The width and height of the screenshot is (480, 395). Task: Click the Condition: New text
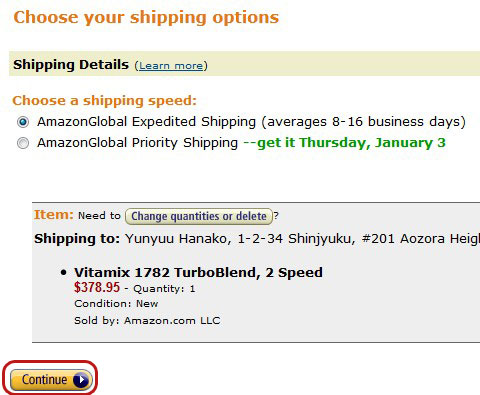click(x=116, y=304)
